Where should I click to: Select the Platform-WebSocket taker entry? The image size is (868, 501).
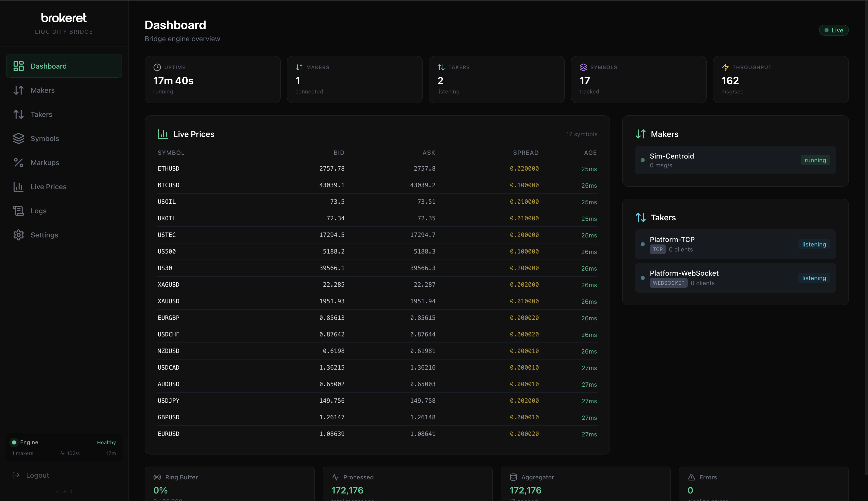point(735,278)
